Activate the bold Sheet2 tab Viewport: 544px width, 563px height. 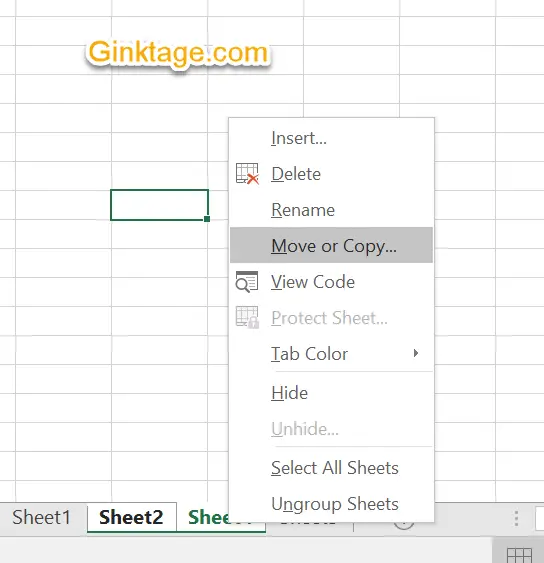pos(131,517)
